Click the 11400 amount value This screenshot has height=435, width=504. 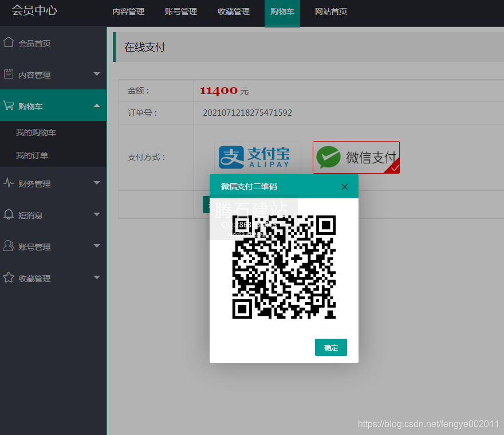(219, 91)
